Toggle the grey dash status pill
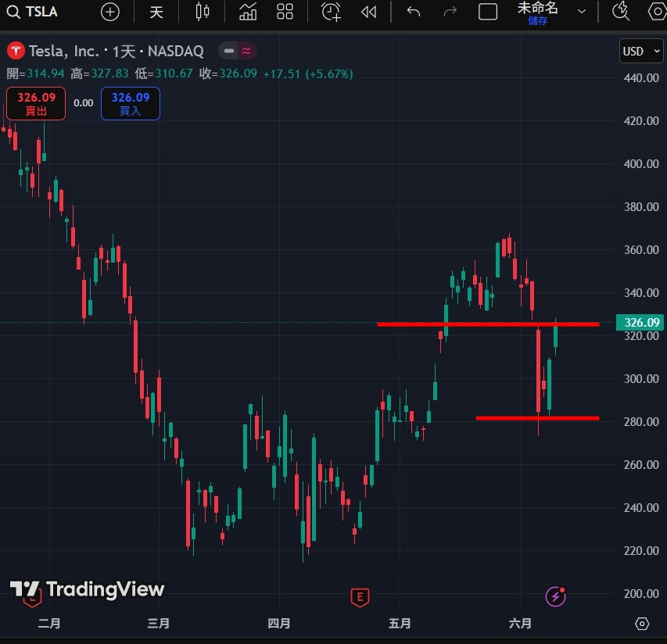667x644 pixels. [x=229, y=51]
